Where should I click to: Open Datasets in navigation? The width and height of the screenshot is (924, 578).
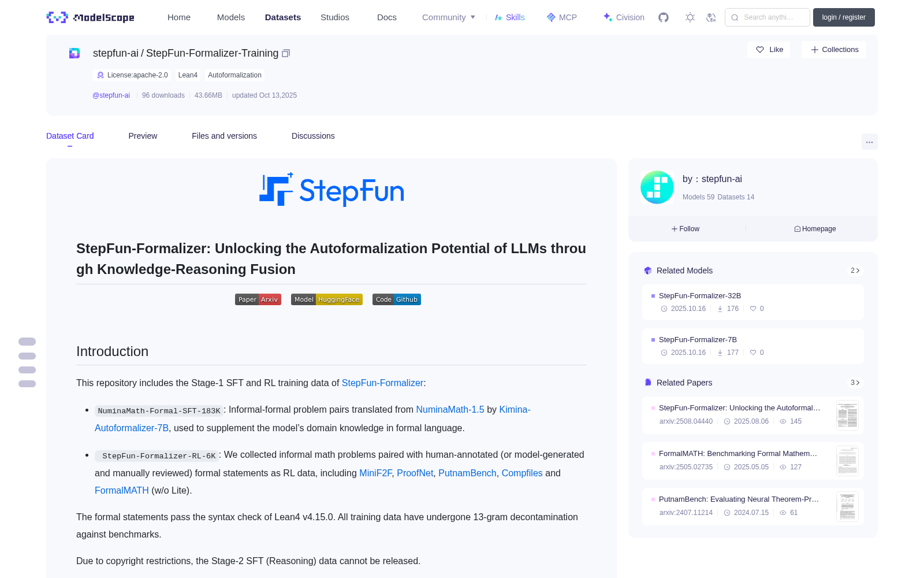pyautogui.click(x=283, y=17)
